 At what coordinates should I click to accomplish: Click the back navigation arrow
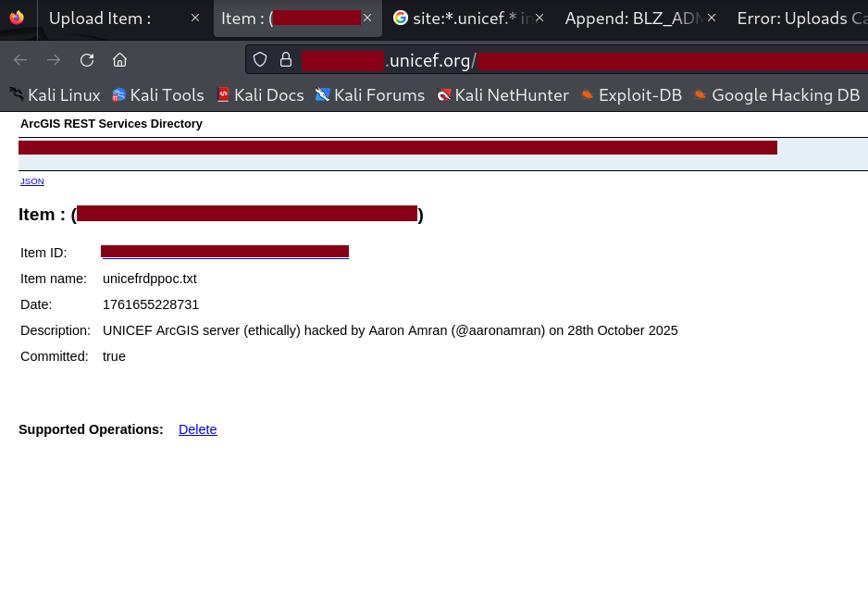click(19, 59)
